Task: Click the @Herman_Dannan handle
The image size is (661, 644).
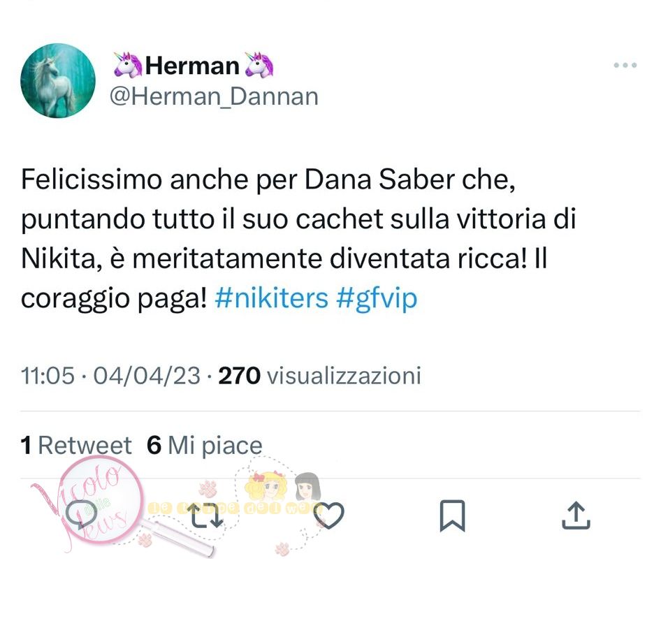Action: click(x=214, y=97)
